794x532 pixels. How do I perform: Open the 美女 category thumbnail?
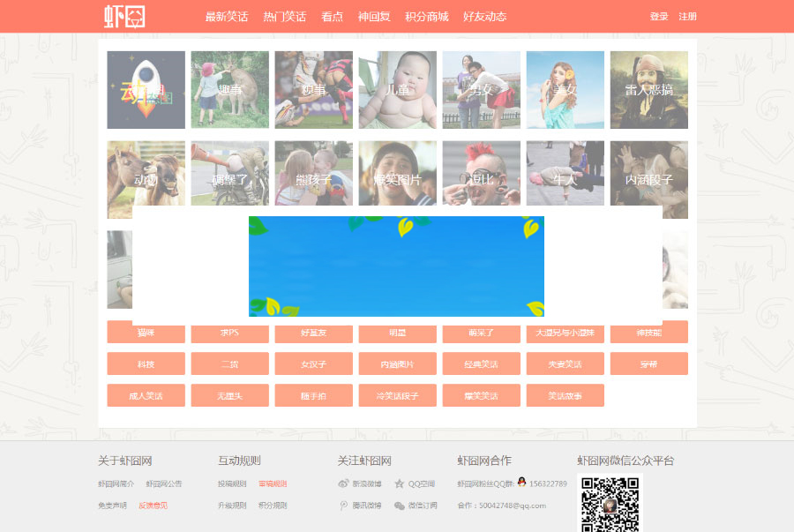point(565,89)
